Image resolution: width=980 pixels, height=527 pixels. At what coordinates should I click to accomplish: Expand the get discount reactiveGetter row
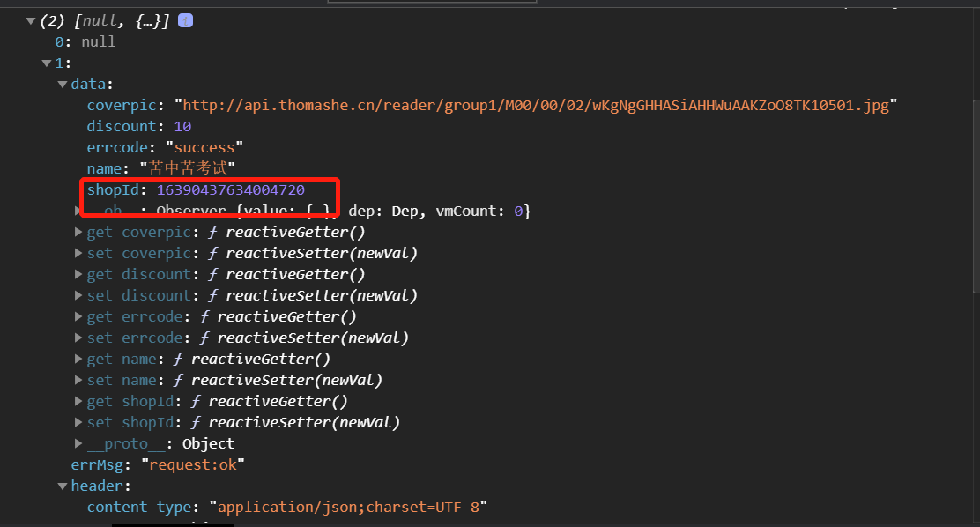pos(78,274)
